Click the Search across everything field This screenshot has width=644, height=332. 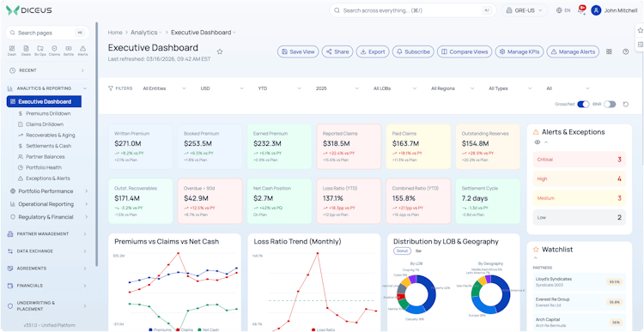[413, 10]
